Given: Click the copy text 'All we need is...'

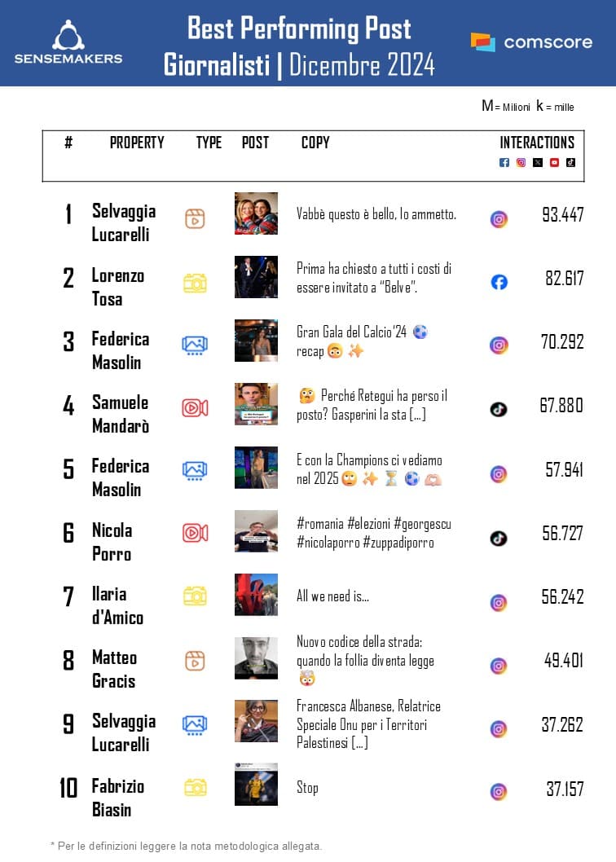Looking at the screenshot, I should (332, 596).
